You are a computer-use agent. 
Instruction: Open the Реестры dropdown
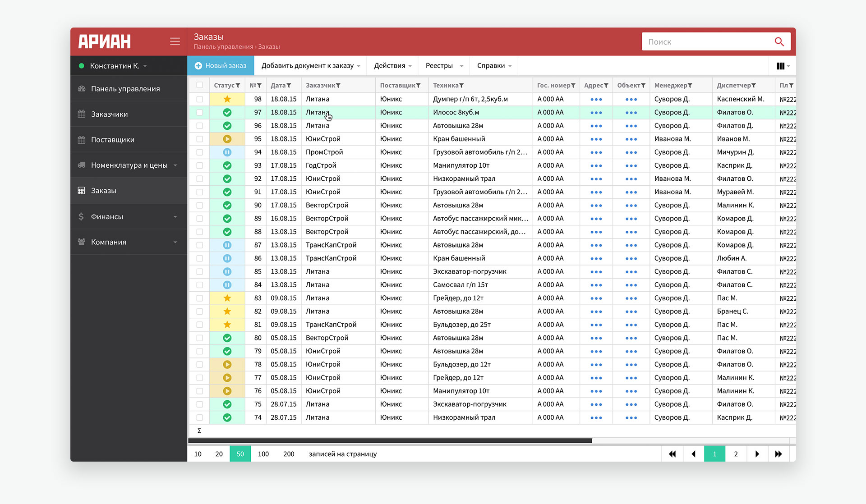444,66
